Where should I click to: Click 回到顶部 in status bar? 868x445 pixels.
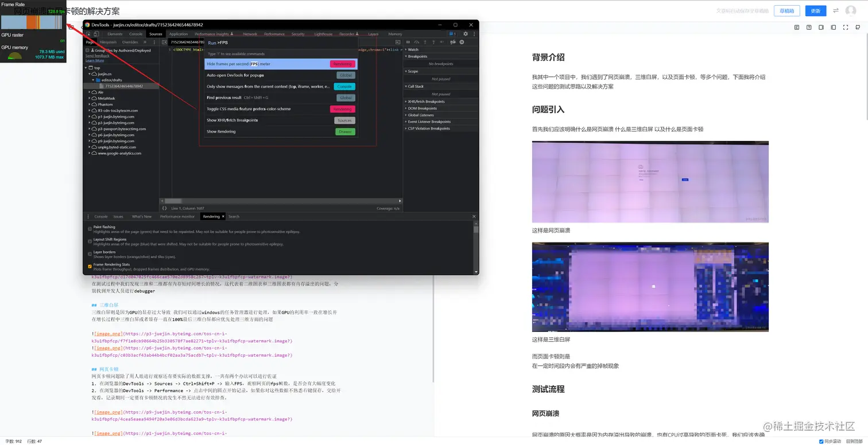tap(854, 441)
